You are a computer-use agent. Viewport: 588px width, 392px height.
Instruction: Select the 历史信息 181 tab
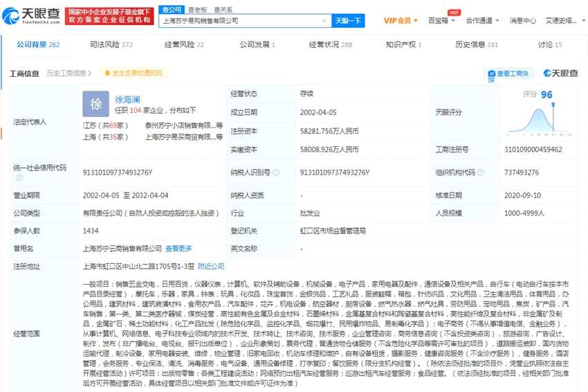tap(477, 45)
